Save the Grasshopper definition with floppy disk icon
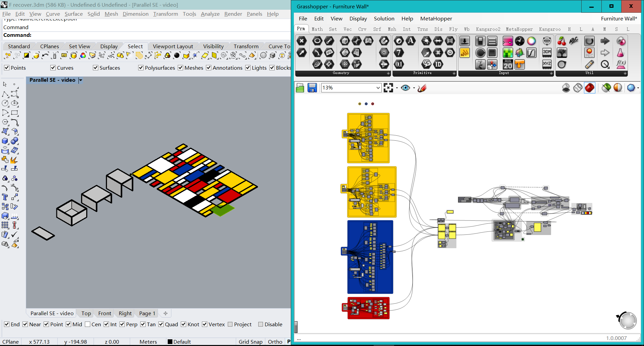The height and width of the screenshot is (346, 644). pos(312,88)
